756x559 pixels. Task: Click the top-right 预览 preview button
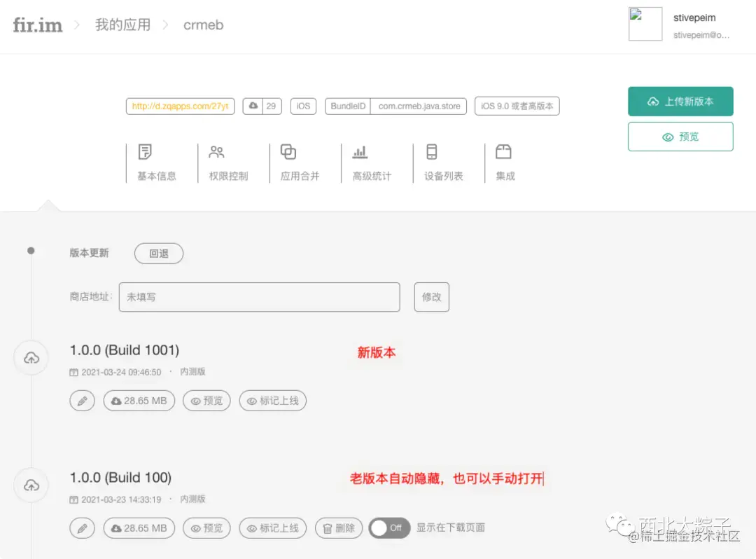pyautogui.click(x=680, y=137)
